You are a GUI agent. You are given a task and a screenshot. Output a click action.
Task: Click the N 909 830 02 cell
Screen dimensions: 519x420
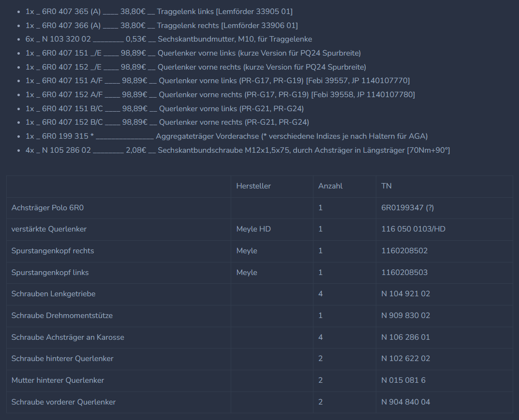tap(405, 316)
